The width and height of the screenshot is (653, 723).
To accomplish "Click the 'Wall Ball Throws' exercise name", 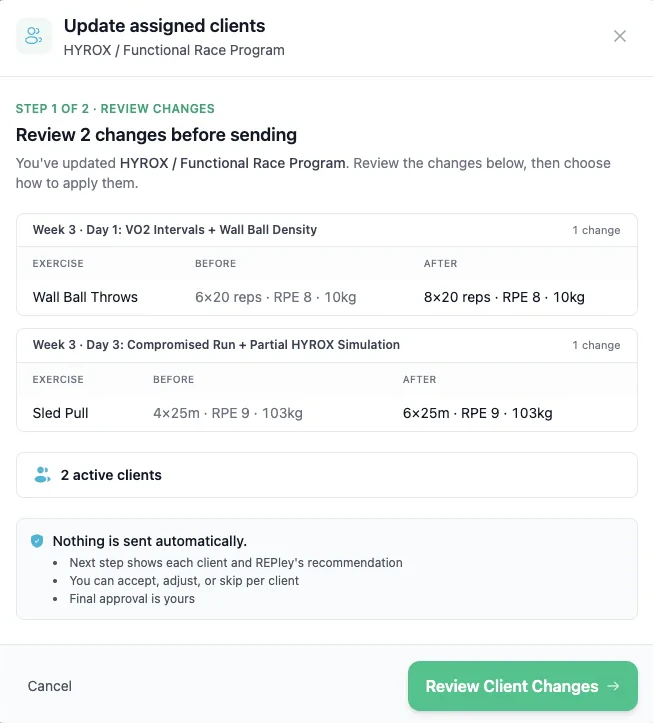I will pyautogui.click(x=85, y=297).
